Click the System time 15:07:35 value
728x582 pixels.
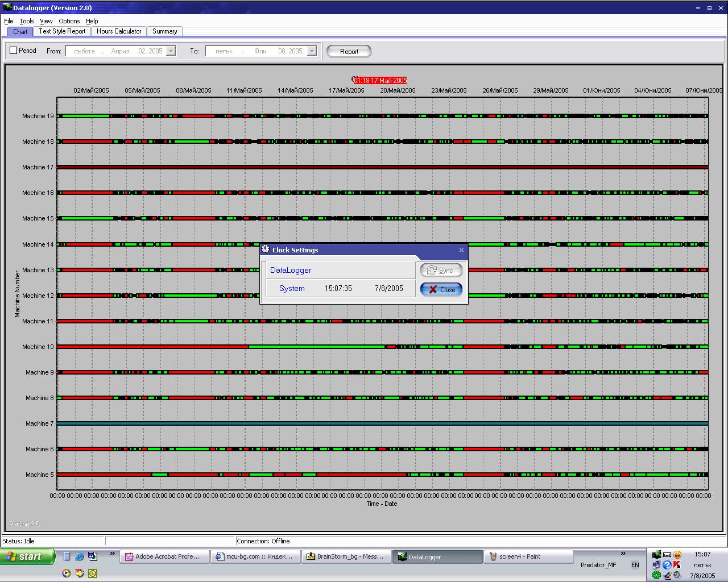(x=338, y=289)
